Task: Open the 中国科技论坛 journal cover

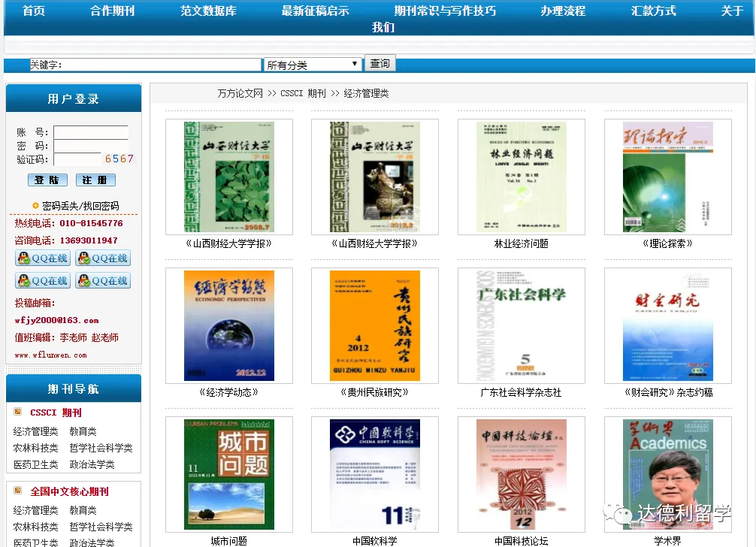Action: click(522, 475)
